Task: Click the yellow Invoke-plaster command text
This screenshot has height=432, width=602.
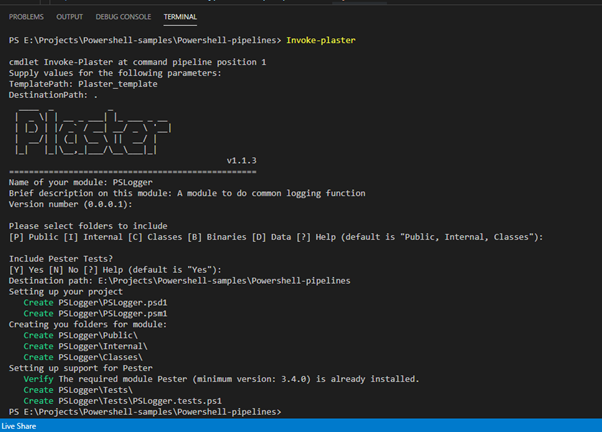Action: pos(320,39)
